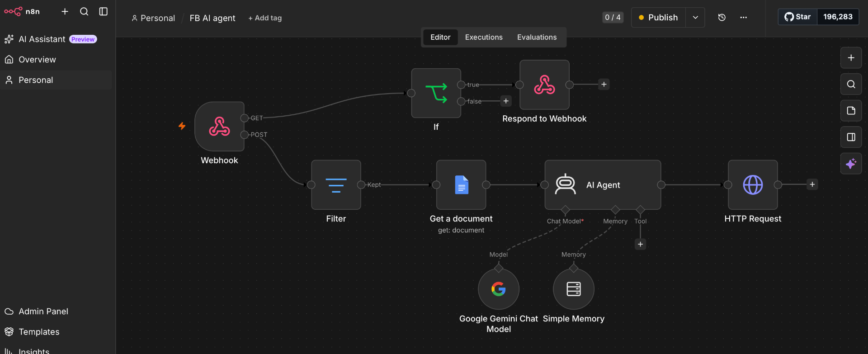Click the 0 / 4 counter badge
Screen dimensions: 868x354
point(613,18)
